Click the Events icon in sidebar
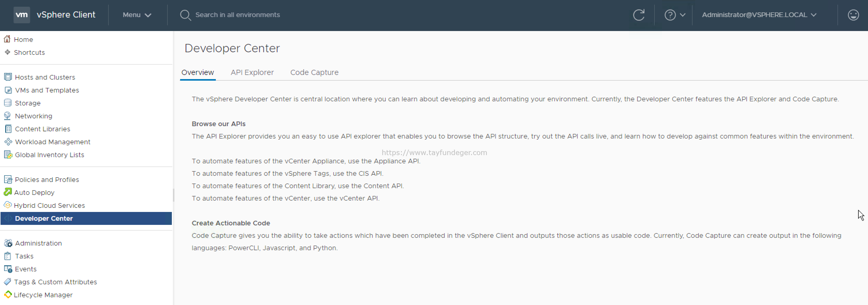Screen dimensions: 868x305 point(8,269)
